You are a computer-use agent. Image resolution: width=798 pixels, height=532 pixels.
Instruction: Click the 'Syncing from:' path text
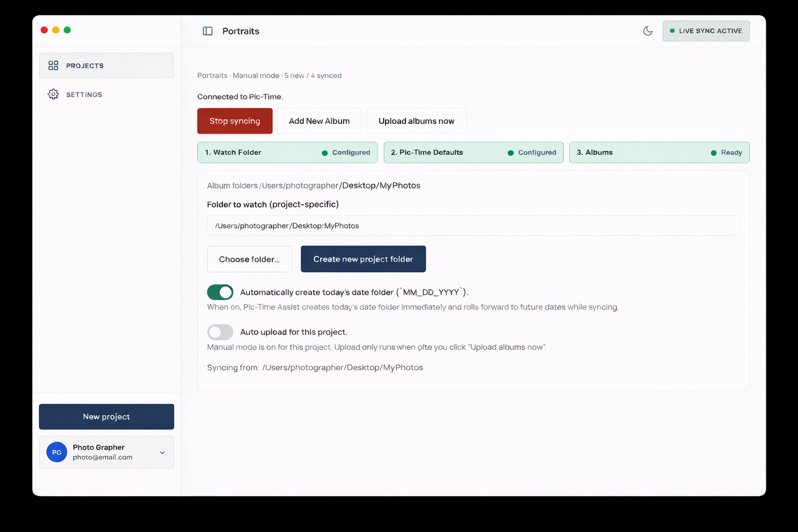pos(315,368)
